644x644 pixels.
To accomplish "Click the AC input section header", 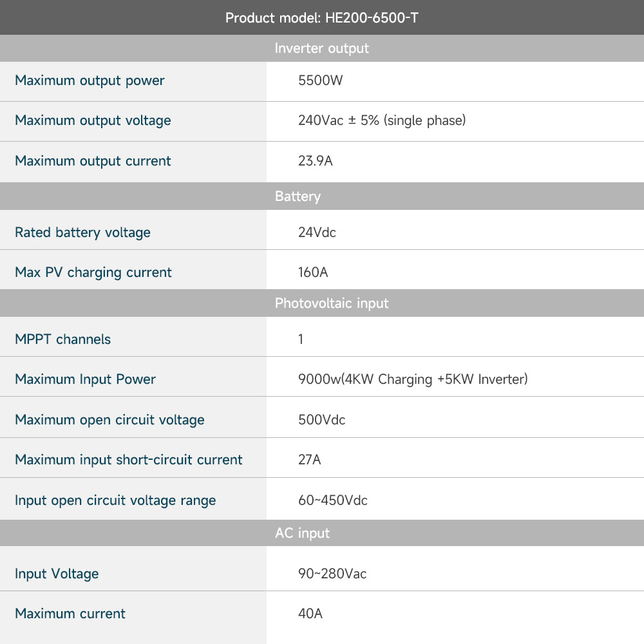I will pos(301,533).
